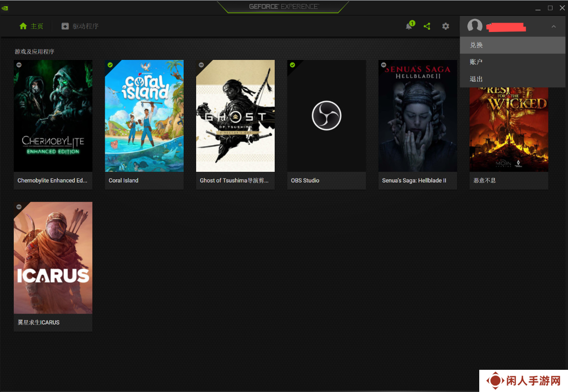Screen dimensions: 568x392
Task: Open the ICARUS cover art
Action: pos(53,258)
